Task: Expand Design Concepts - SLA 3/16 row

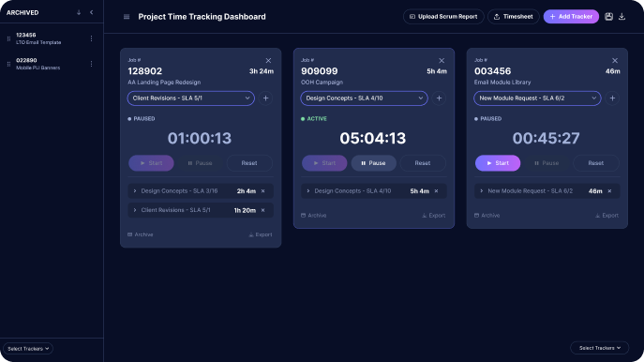Action: (135, 191)
